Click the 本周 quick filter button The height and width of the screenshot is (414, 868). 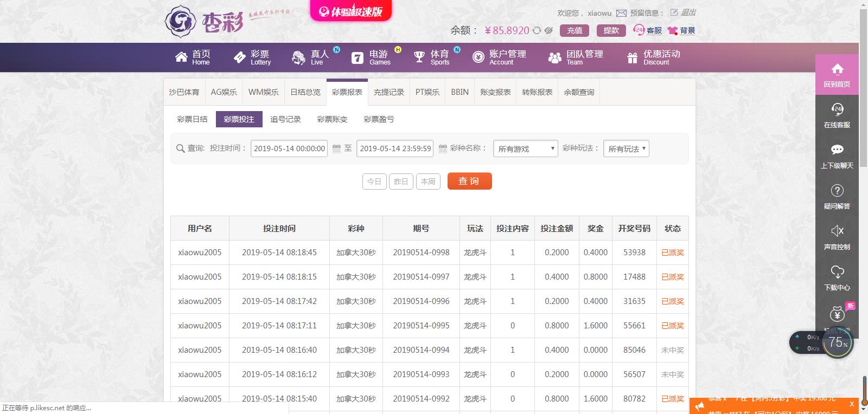(428, 182)
